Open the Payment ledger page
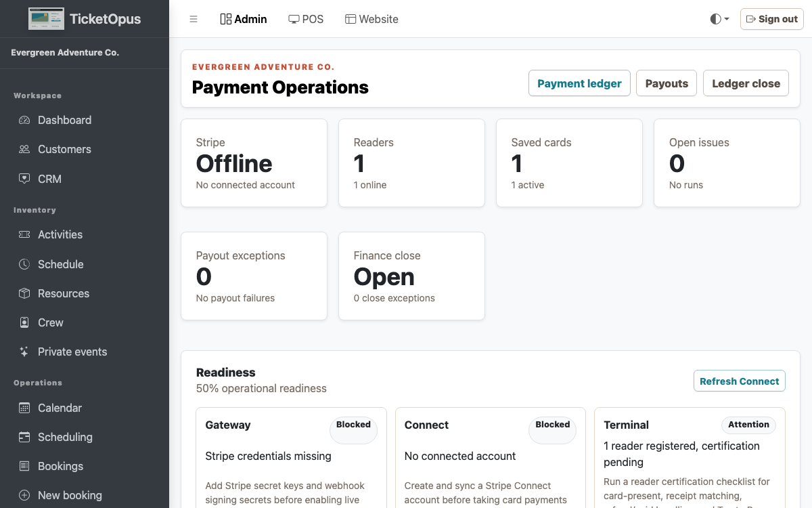The image size is (812, 508). click(x=579, y=83)
